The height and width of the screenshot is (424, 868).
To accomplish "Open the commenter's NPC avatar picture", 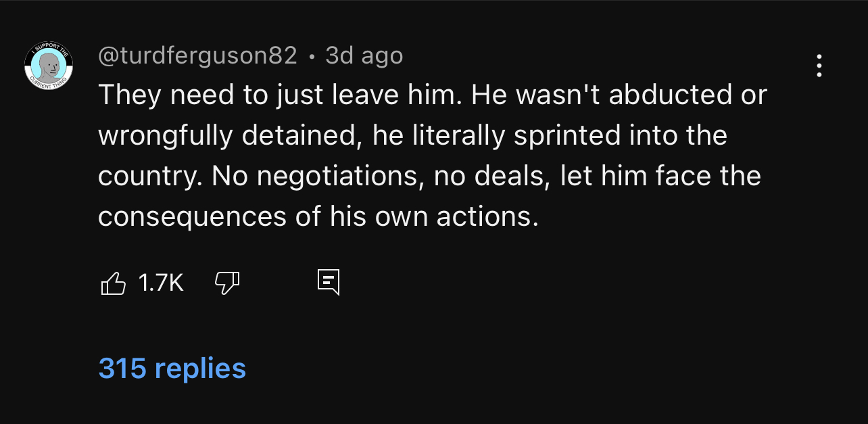I will [x=49, y=66].
